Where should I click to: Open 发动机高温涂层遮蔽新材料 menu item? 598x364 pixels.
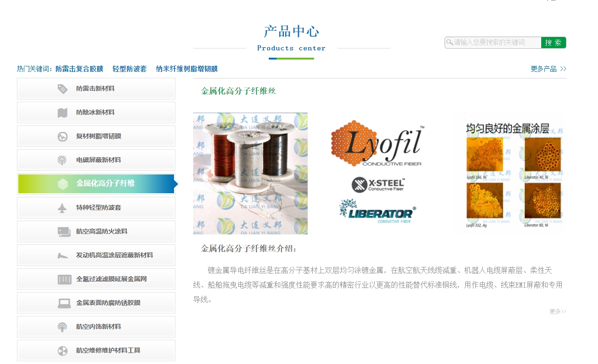114,255
